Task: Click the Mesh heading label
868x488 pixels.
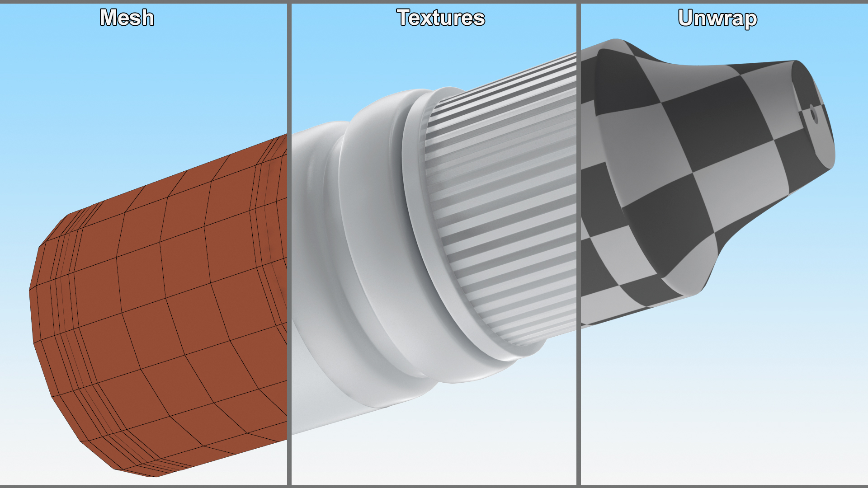Action: point(127,18)
